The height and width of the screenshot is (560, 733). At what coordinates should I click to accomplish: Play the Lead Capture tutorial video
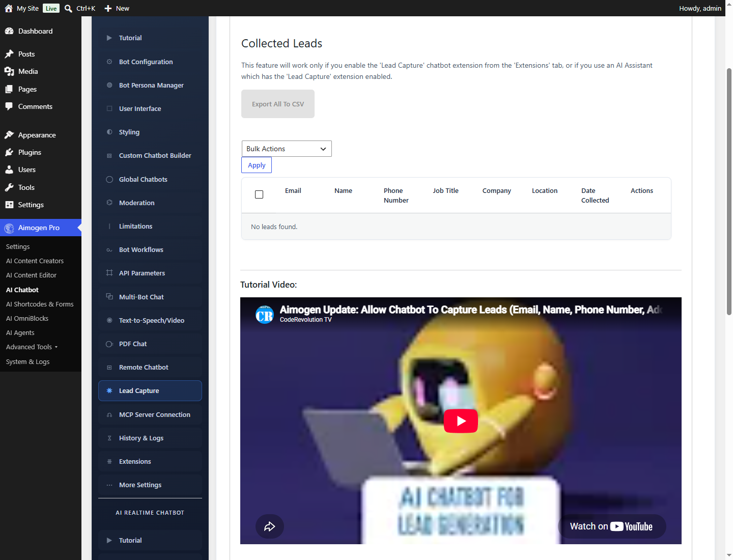461,421
